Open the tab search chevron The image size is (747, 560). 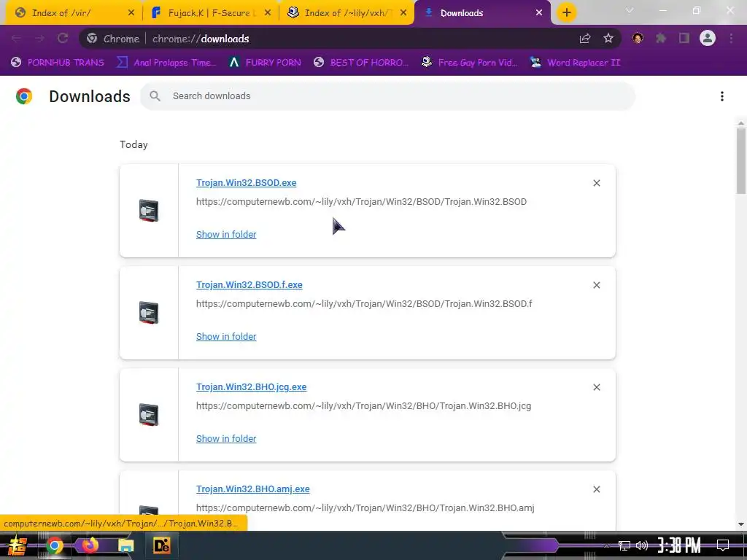[x=630, y=10]
